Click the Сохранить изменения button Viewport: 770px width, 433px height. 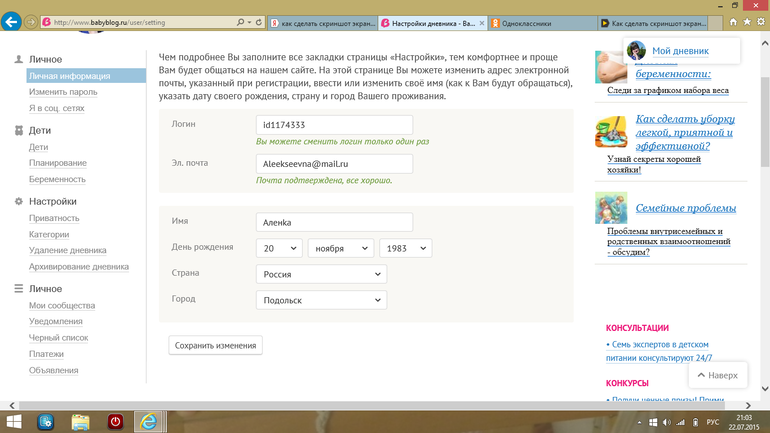pos(216,345)
